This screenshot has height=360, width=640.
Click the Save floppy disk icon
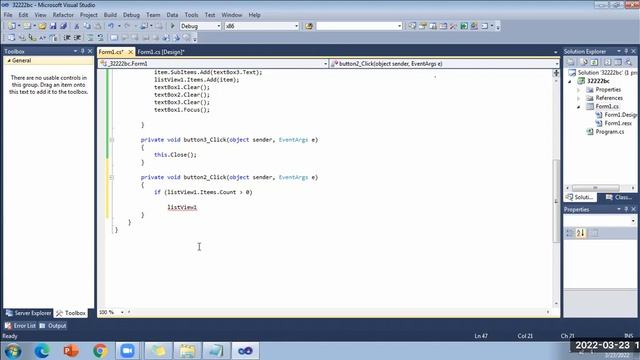tap(53, 26)
